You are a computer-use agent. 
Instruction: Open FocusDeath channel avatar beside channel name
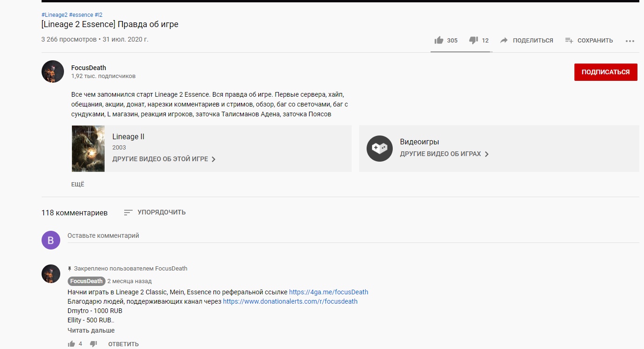pyautogui.click(x=53, y=71)
